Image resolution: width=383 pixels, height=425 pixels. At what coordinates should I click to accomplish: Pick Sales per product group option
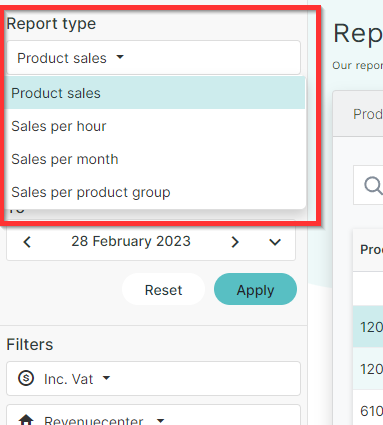[155, 192]
